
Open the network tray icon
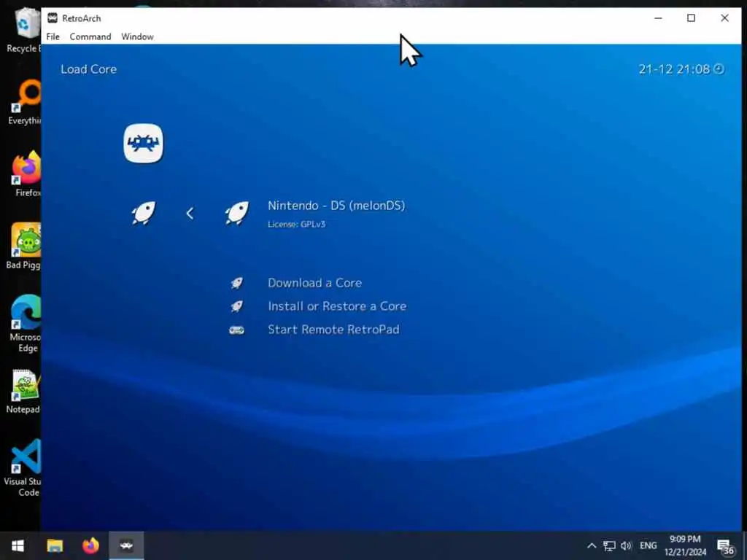click(x=609, y=545)
